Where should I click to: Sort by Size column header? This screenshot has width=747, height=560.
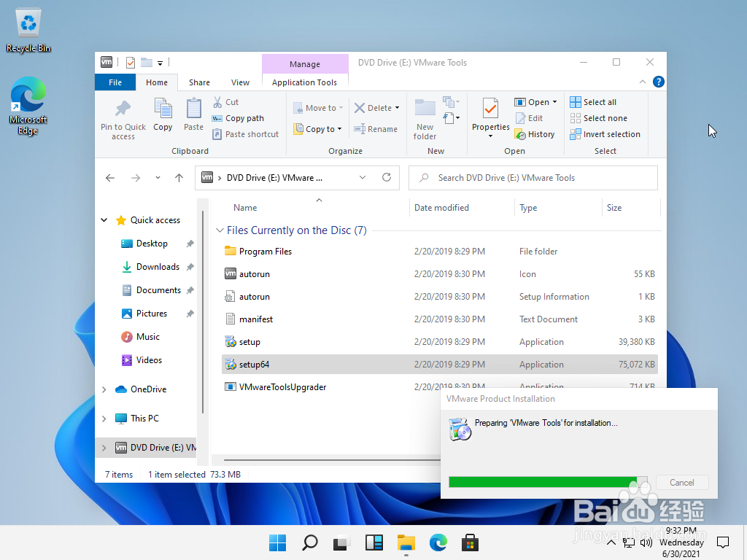(x=614, y=208)
